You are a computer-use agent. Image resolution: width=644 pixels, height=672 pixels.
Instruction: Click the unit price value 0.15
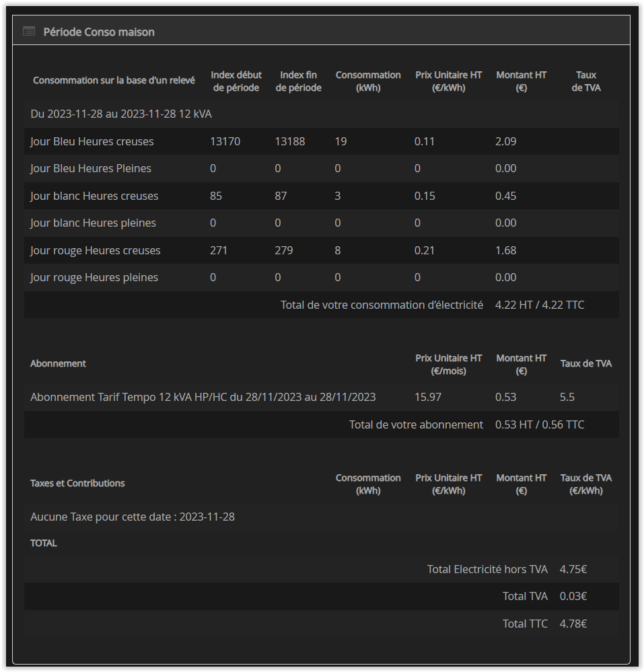(x=425, y=196)
